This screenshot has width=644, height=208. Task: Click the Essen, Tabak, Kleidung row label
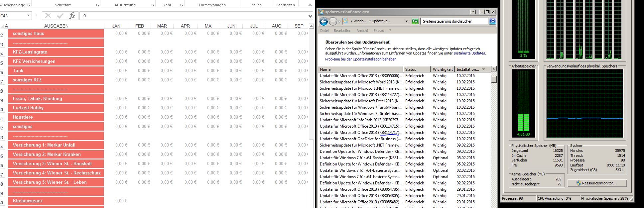56,98
